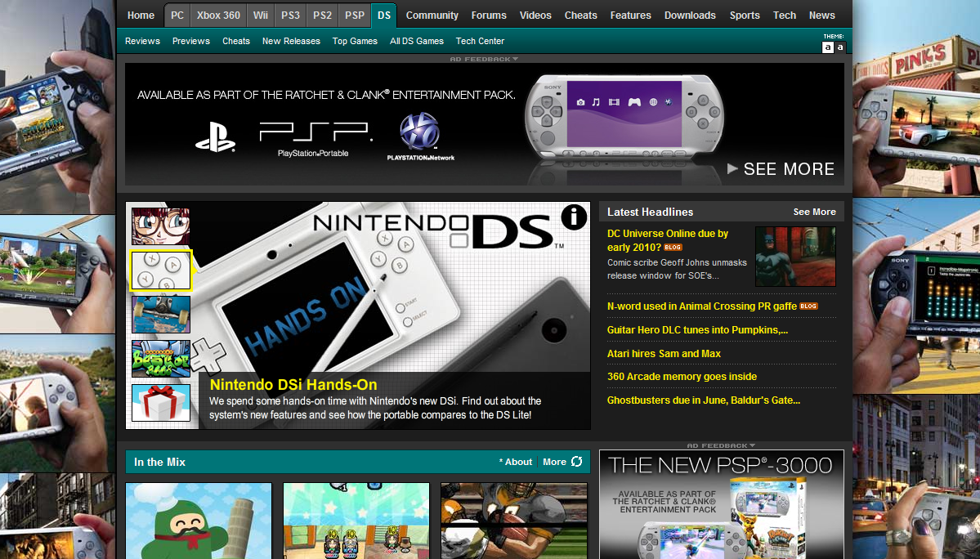Viewport: 980px width, 559px height.
Task: Open All DS Games link
Action: [x=417, y=41]
